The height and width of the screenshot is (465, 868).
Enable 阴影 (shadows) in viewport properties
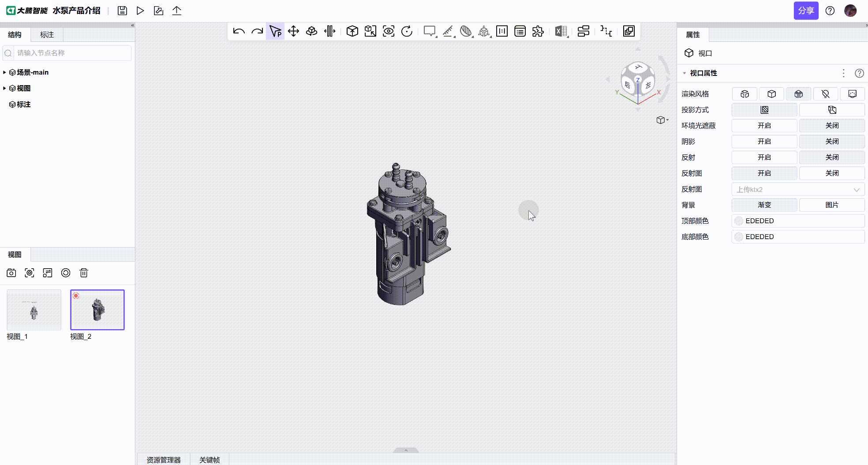pyautogui.click(x=764, y=141)
